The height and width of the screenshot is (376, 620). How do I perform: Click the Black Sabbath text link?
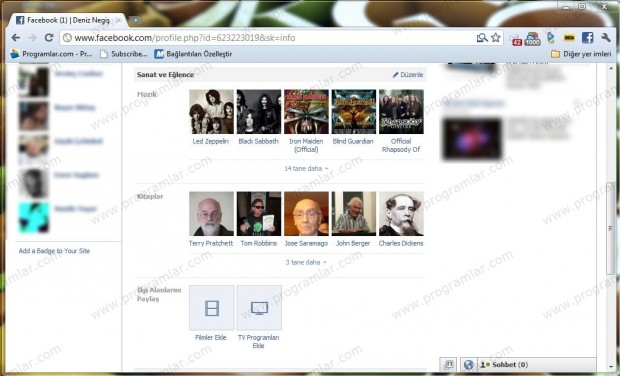[x=259, y=141]
